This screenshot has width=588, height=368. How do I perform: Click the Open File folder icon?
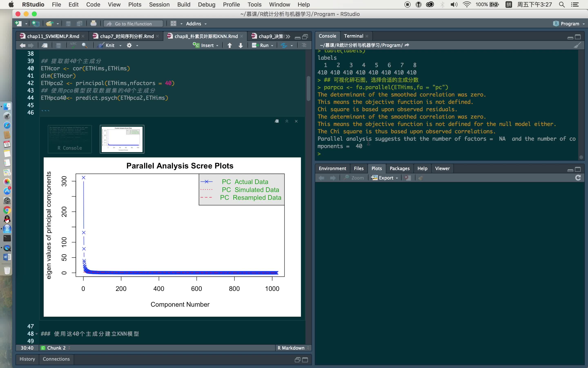click(x=50, y=24)
